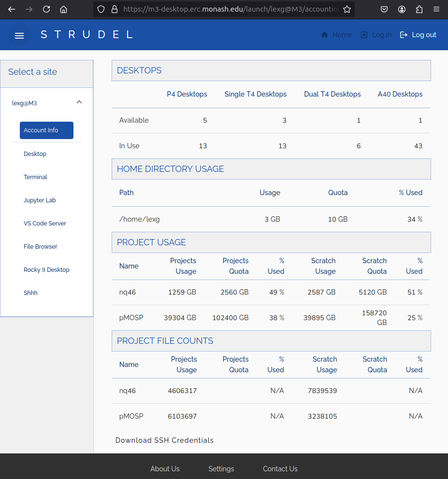
Task: Click the save-to-Pocket icon
Action: point(384,9)
